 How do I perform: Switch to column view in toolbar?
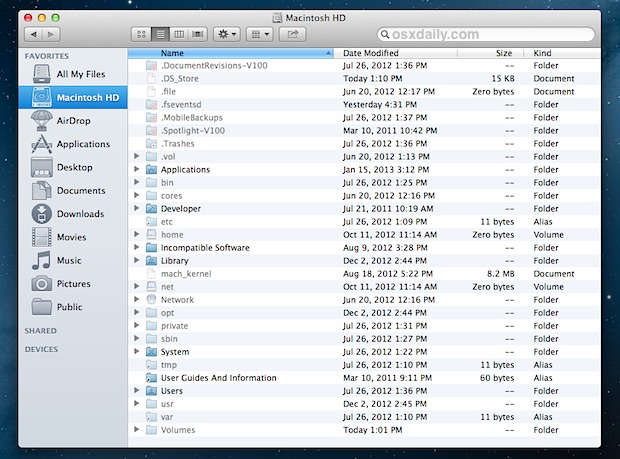[178, 34]
